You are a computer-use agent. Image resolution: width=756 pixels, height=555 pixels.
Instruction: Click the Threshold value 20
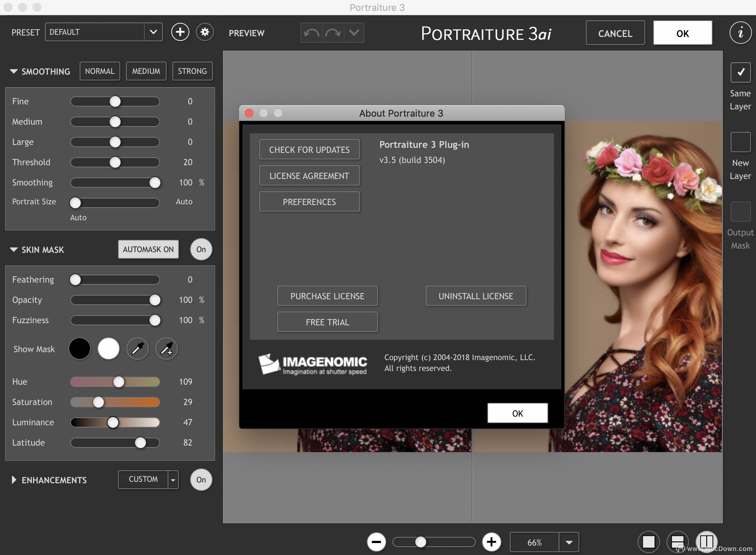click(188, 162)
